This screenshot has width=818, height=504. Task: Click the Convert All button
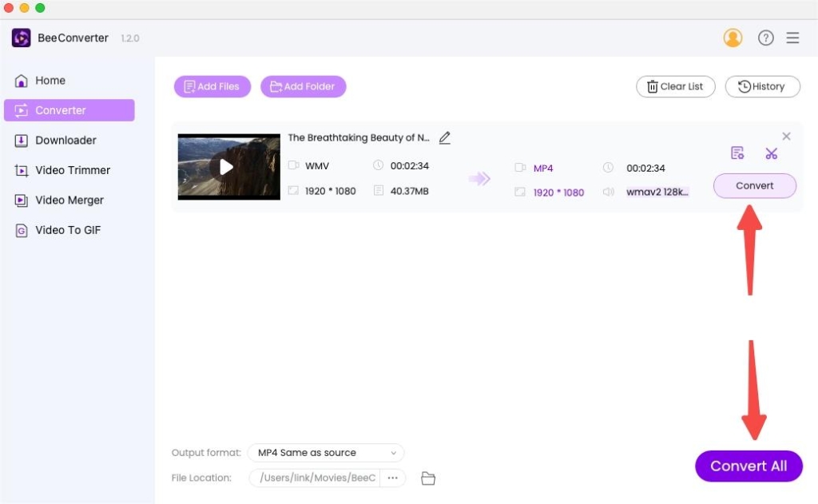(748, 466)
